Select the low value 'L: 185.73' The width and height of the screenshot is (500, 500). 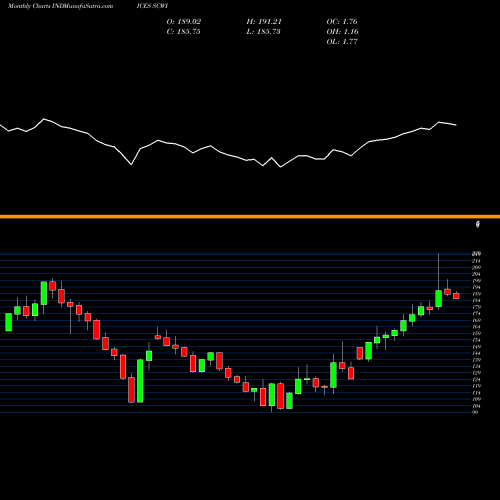pyautogui.click(x=263, y=32)
